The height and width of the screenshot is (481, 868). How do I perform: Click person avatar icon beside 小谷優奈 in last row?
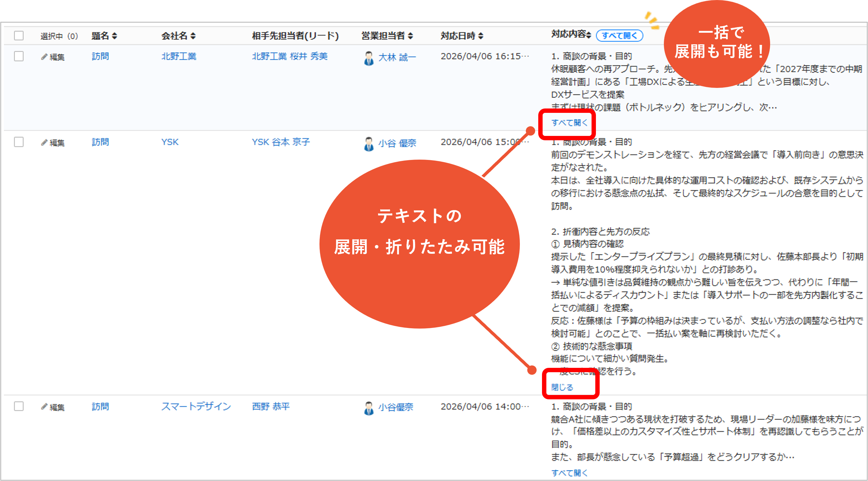(369, 408)
